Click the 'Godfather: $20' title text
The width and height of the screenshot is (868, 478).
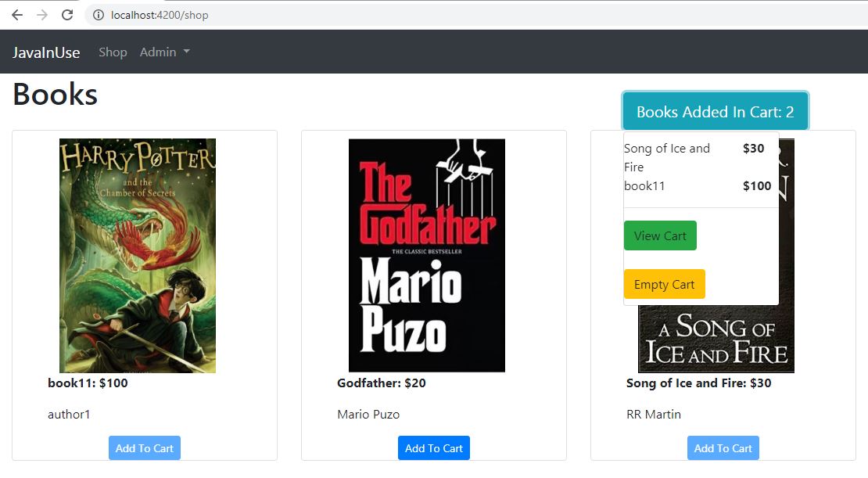[382, 383]
